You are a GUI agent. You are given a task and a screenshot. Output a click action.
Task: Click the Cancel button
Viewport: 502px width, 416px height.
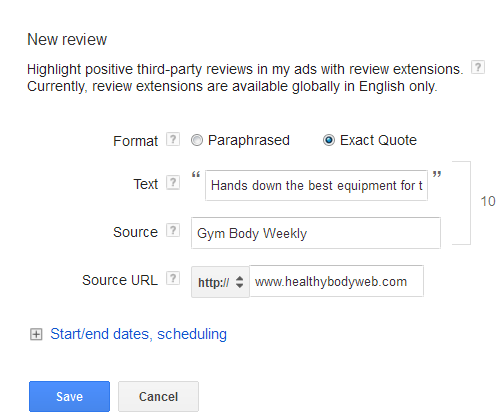pos(158,397)
